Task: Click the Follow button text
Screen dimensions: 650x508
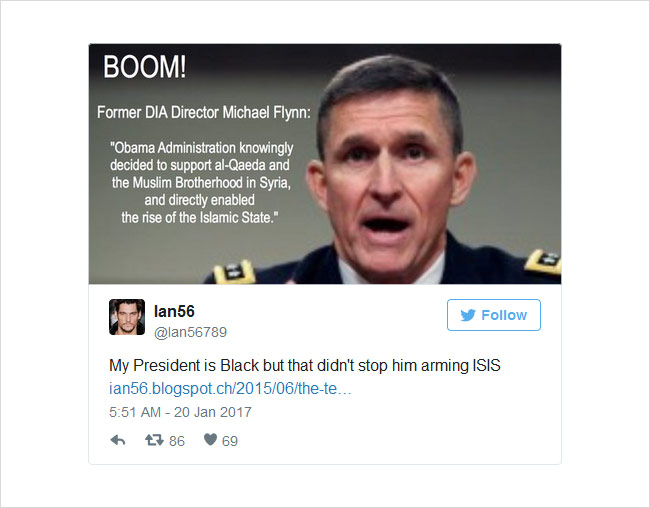Action: 504,315
